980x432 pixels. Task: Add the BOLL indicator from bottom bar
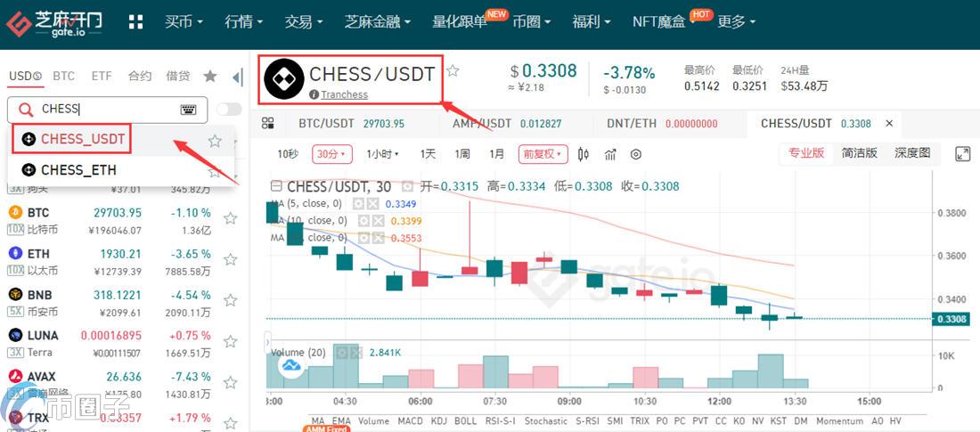(x=465, y=420)
